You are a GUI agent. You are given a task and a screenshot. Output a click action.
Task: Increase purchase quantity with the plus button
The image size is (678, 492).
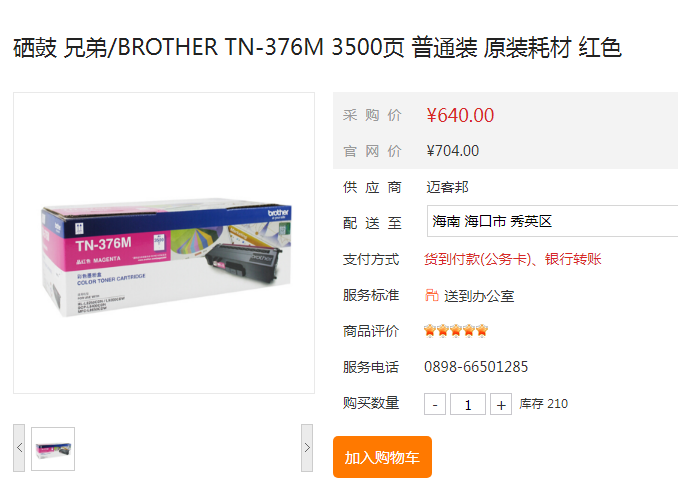pos(501,404)
